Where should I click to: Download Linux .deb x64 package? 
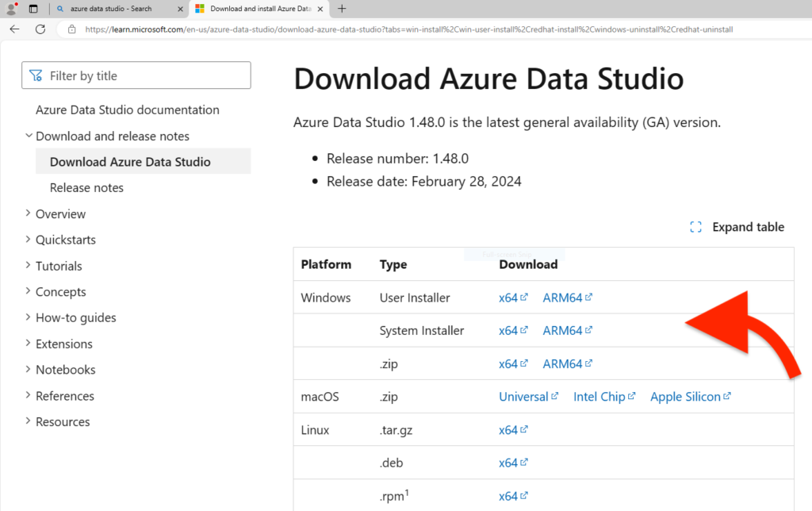click(513, 463)
